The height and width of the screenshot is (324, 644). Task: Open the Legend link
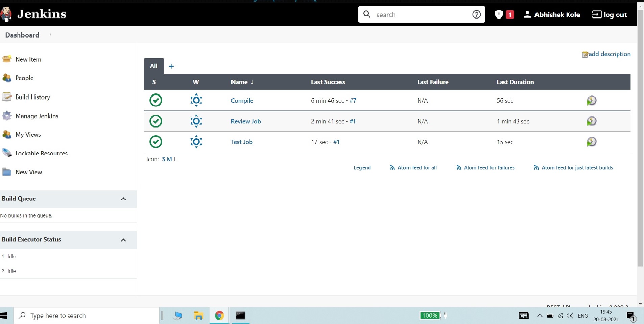(x=362, y=167)
